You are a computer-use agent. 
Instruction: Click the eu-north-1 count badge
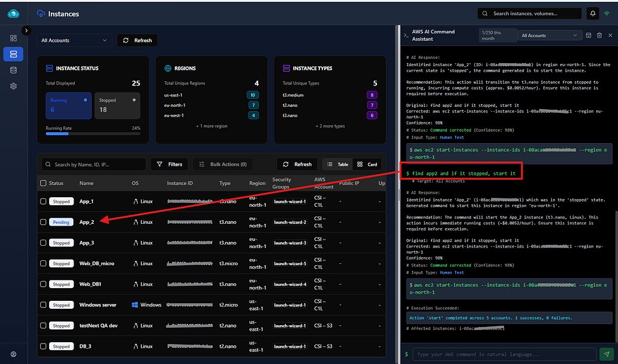tap(253, 105)
